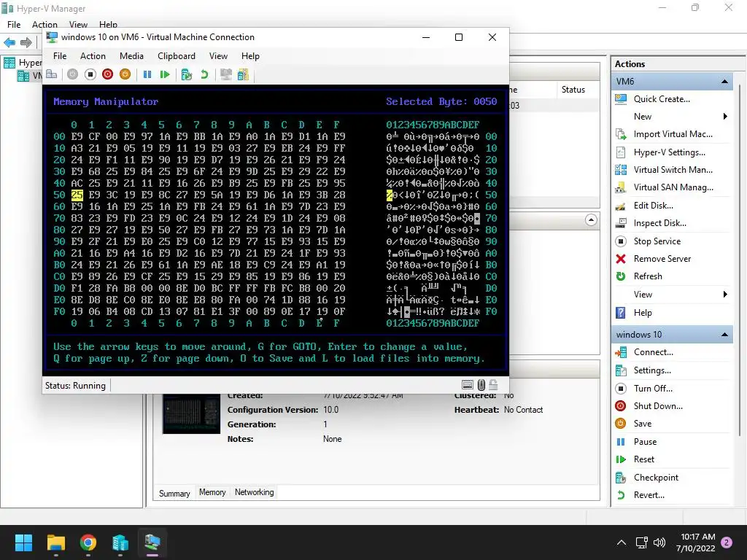The height and width of the screenshot is (560, 747).
Task: Click Inspect Disk action
Action: click(x=659, y=223)
